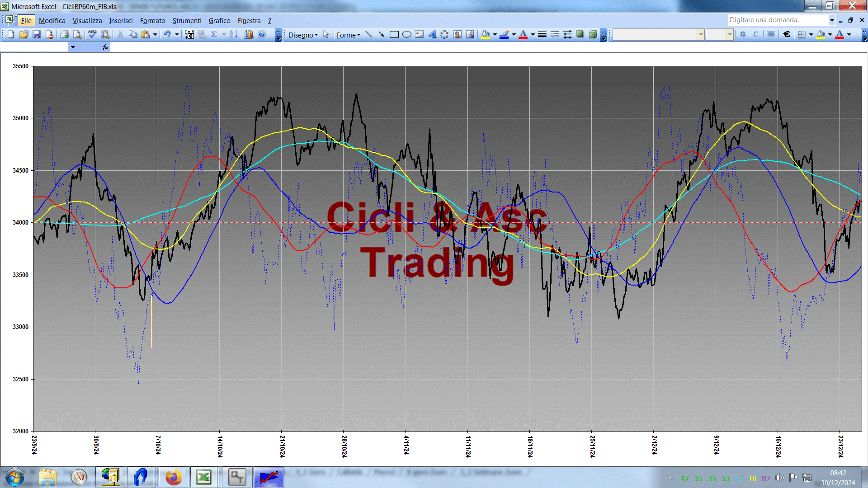Insert a Diagram or organization chart
Viewport: 868px width, 488px height.
coord(444,34)
